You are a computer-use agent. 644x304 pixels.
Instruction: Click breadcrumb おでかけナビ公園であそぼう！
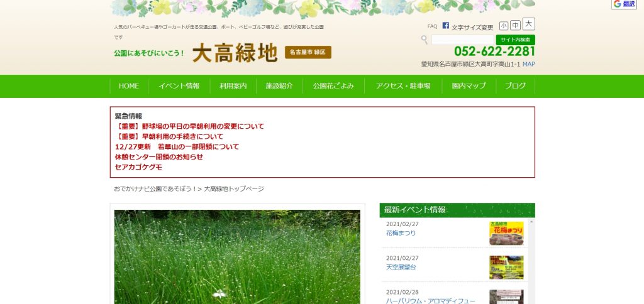point(155,189)
